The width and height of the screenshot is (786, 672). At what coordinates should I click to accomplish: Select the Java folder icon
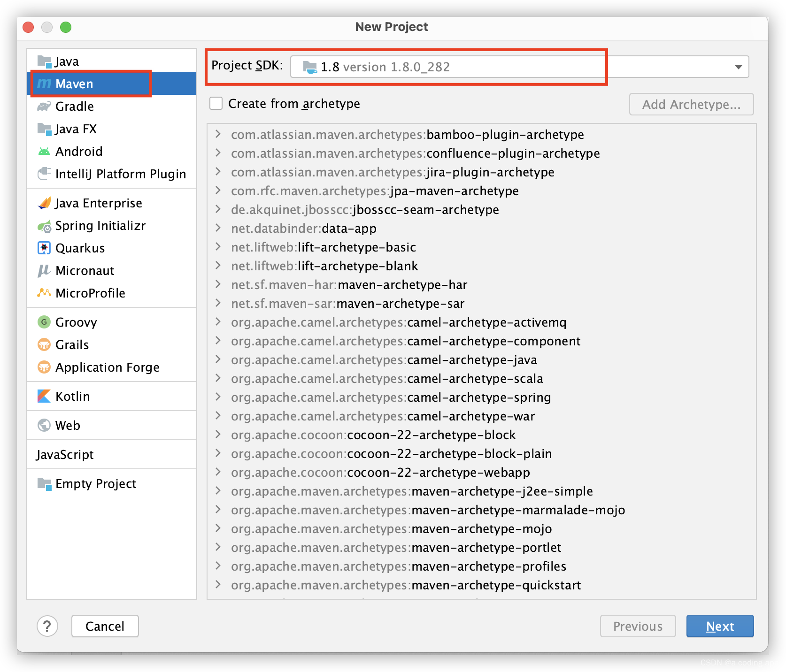click(x=44, y=61)
